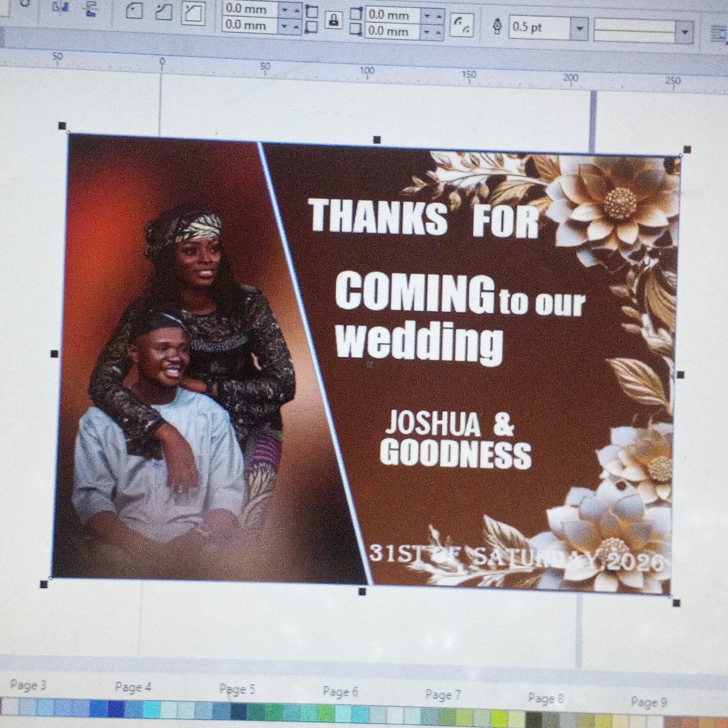
Task: Switch to the Page 7 tab
Action: pos(443,695)
